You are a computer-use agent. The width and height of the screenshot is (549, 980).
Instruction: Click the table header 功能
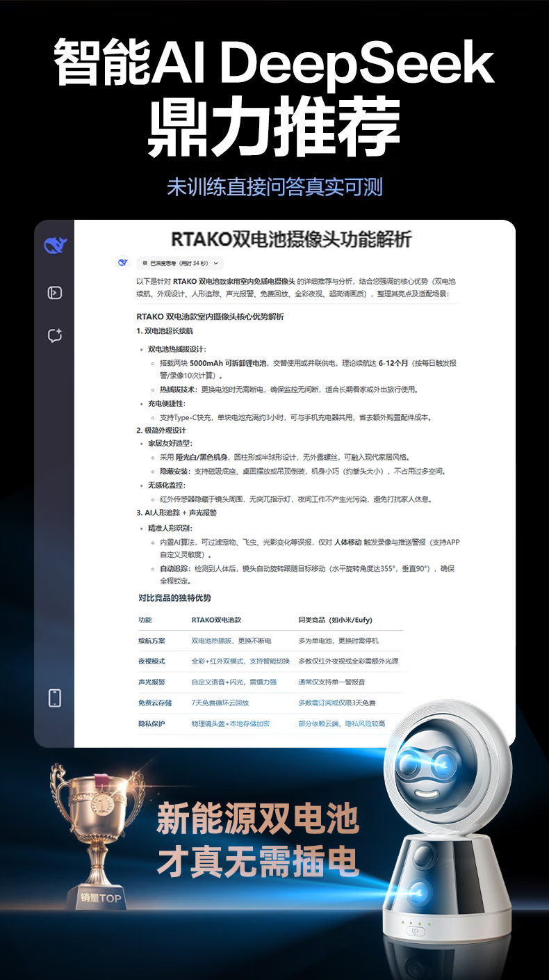145,619
